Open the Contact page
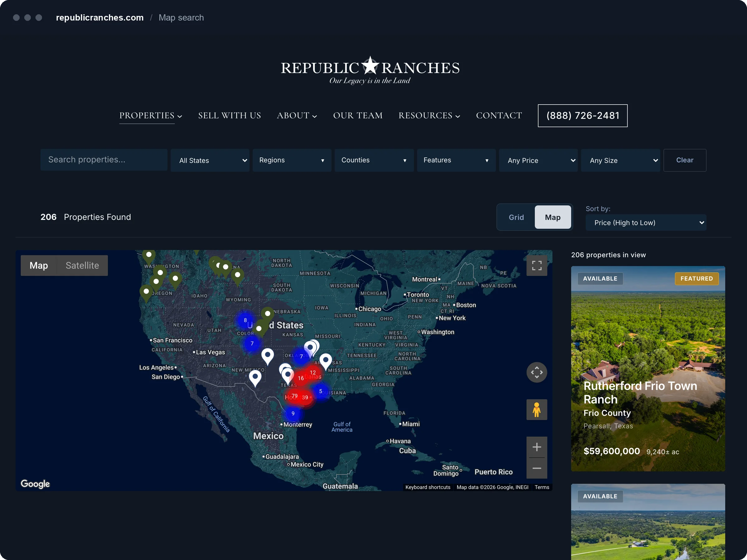747x560 pixels. pos(499,115)
